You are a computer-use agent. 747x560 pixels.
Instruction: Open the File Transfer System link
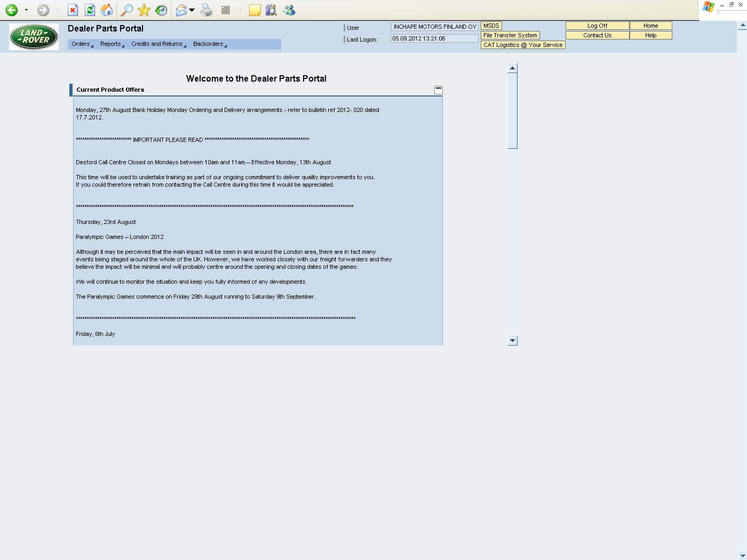[x=510, y=35]
